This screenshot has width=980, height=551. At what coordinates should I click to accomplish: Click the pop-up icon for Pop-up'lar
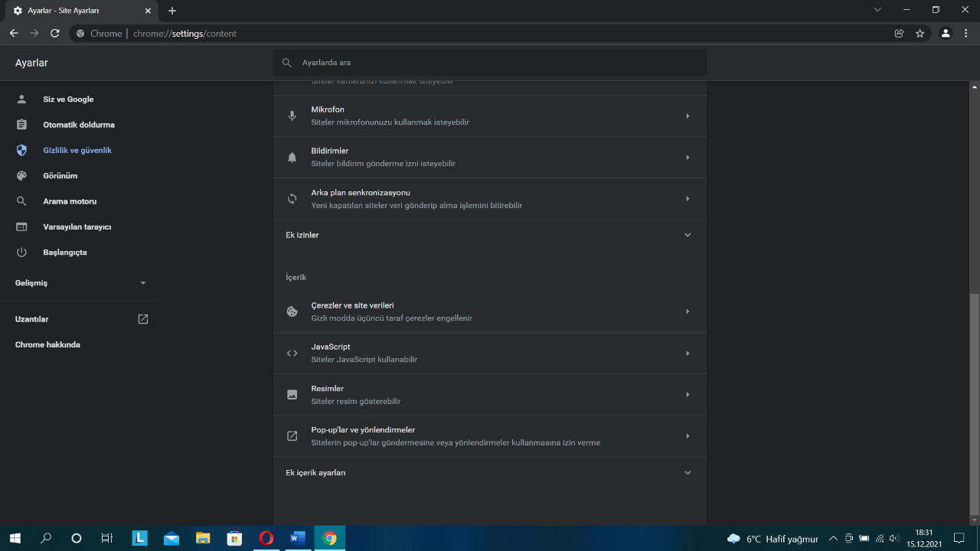tap(292, 436)
